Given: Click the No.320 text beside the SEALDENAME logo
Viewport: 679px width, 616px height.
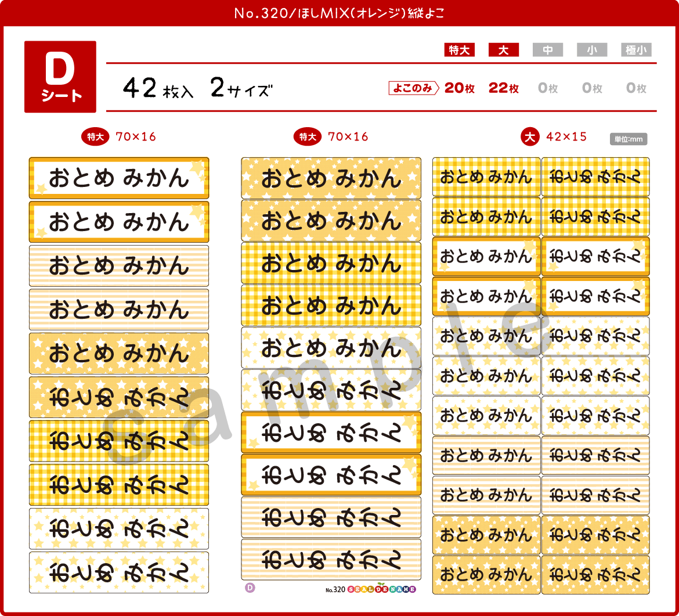Looking at the screenshot, I should 335,589.
